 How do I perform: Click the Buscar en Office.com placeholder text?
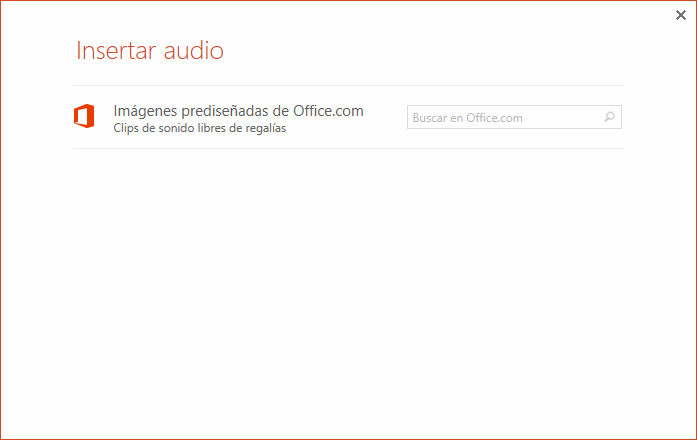pos(468,118)
